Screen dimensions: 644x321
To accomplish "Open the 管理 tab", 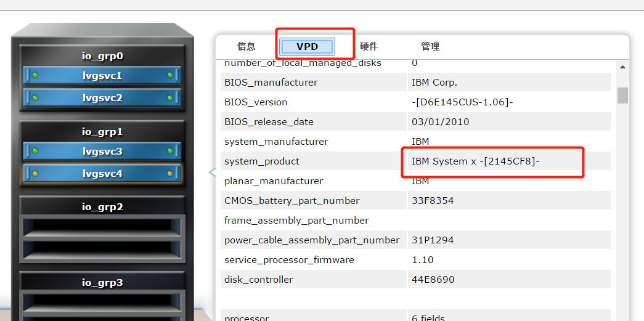I will (430, 46).
